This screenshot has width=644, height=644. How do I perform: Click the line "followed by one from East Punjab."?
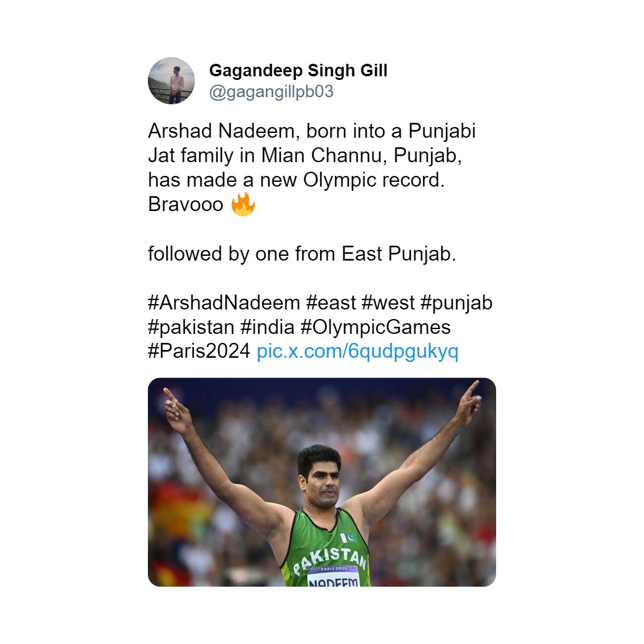pos(302,254)
